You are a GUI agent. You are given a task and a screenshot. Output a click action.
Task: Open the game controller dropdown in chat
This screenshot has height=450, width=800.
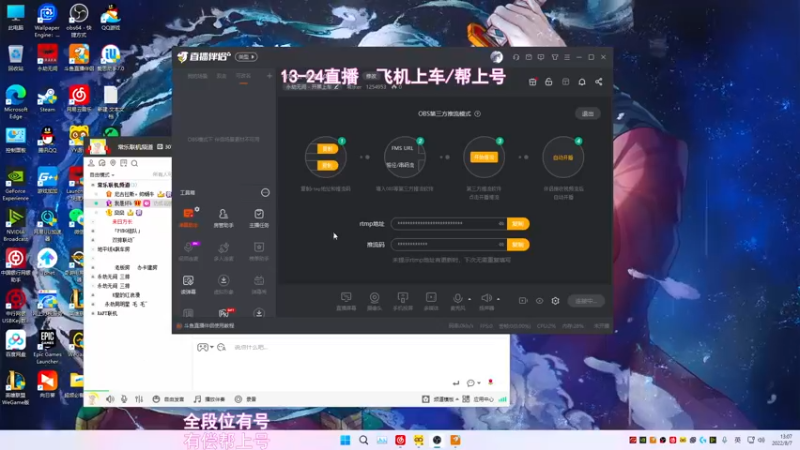205,347
